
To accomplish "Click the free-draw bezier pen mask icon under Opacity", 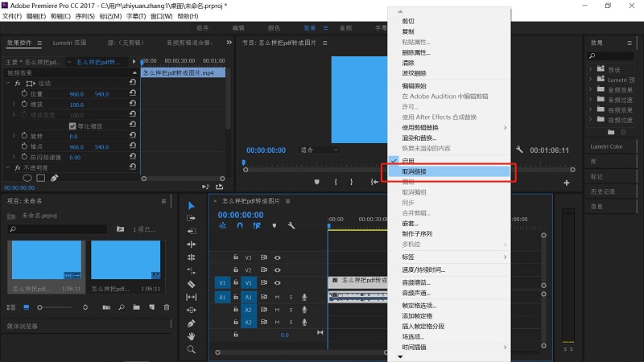I will click(x=54, y=178).
